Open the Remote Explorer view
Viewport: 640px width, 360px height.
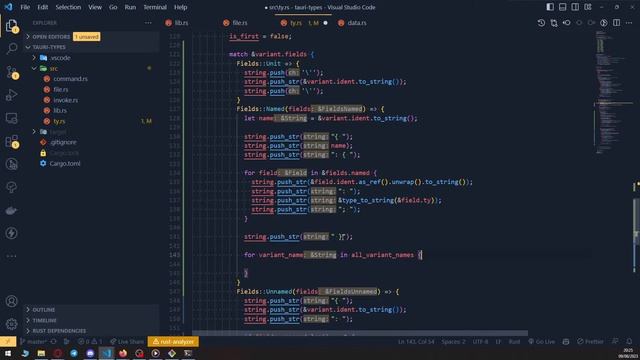click(x=11, y=118)
